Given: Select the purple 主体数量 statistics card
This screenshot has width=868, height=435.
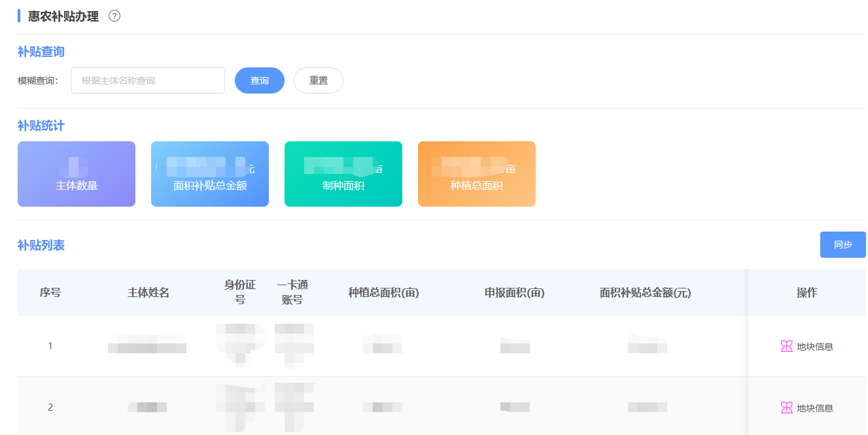Looking at the screenshot, I should click(77, 174).
